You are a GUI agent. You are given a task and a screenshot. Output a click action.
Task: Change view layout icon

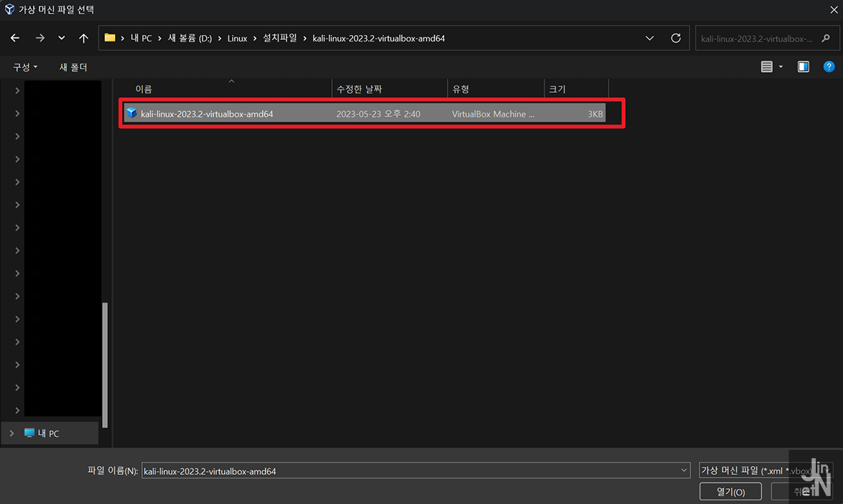pos(767,66)
